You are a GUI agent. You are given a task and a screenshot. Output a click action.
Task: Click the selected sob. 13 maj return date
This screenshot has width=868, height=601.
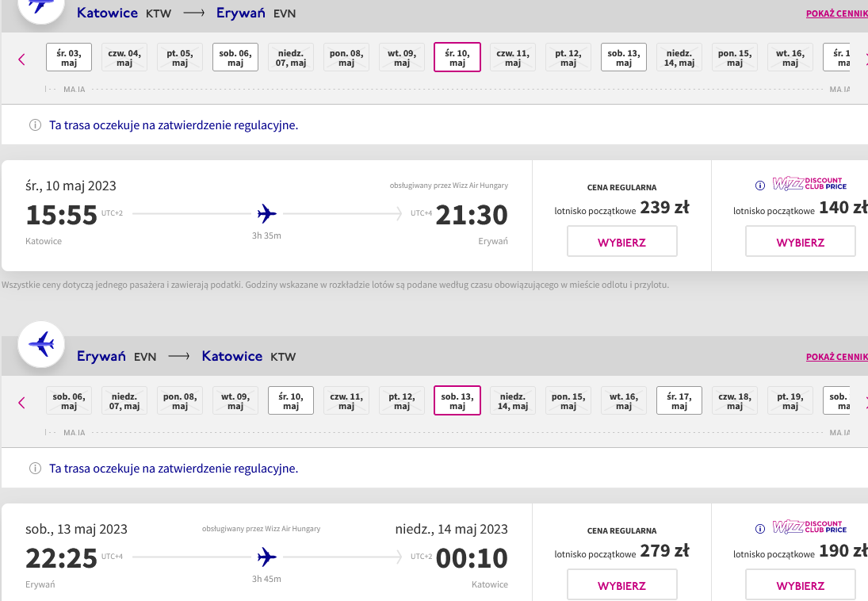(457, 400)
